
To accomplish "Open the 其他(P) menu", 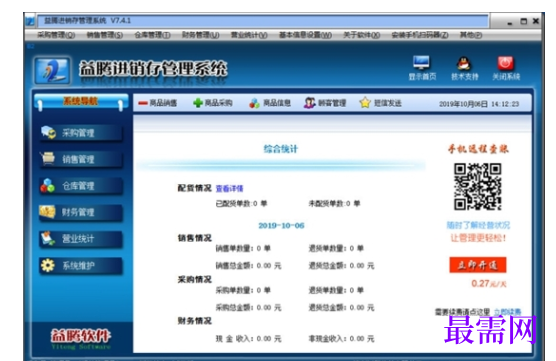I will 471,35.
